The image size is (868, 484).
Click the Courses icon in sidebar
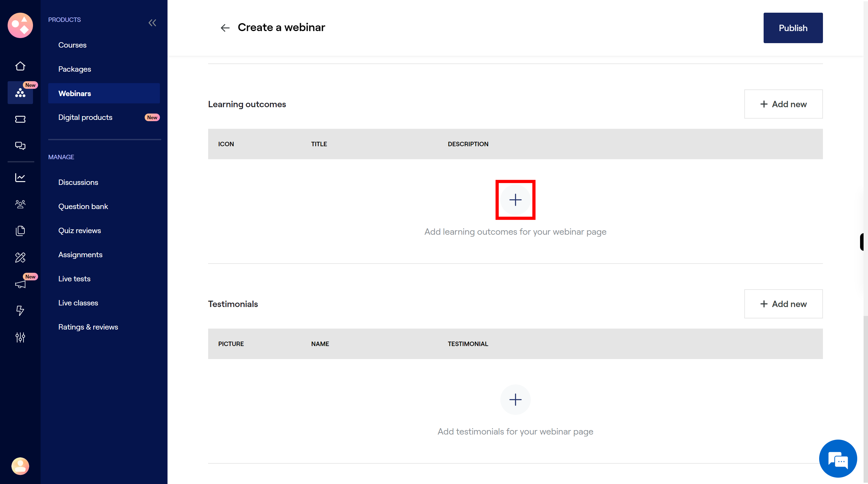coord(72,45)
